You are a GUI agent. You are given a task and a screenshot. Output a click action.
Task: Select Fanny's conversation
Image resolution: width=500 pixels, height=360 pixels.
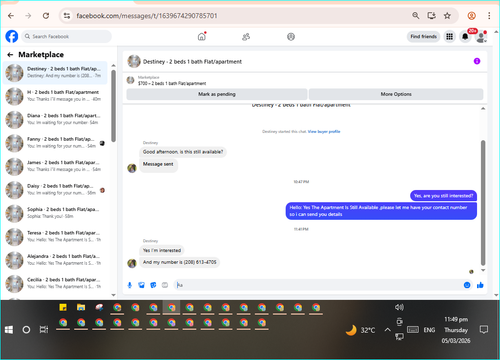click(x=55, y=143)
